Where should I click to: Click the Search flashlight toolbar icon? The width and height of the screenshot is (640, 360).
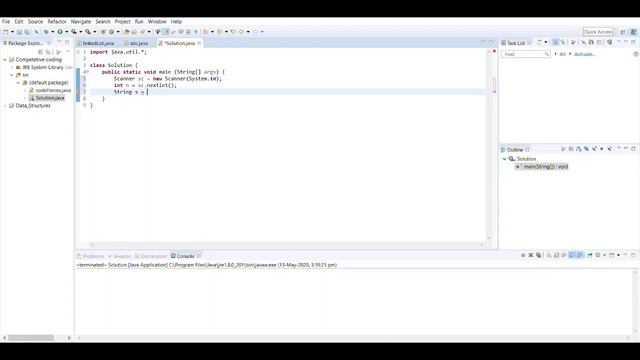click(x=142, y=32)
